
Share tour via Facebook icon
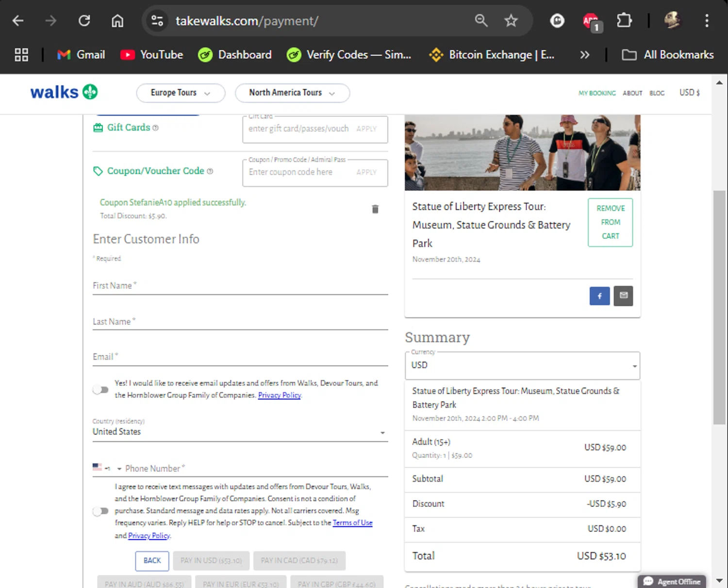coord(599,296)
